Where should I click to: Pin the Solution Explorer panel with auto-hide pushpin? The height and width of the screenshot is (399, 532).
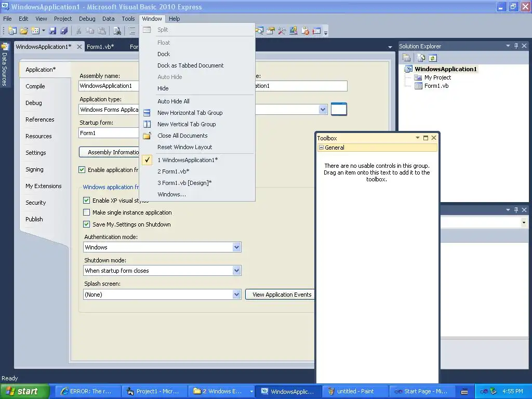(516, 46)
